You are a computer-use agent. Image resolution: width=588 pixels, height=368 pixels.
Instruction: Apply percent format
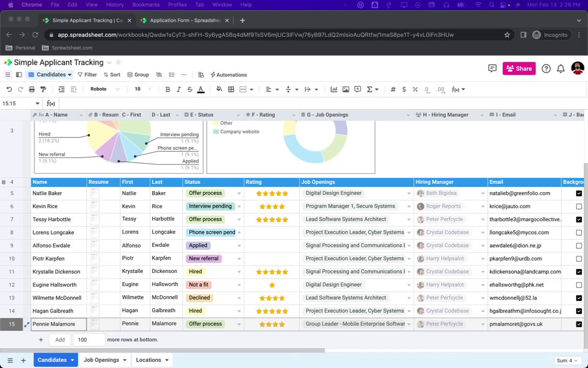(x=415, y=89)
